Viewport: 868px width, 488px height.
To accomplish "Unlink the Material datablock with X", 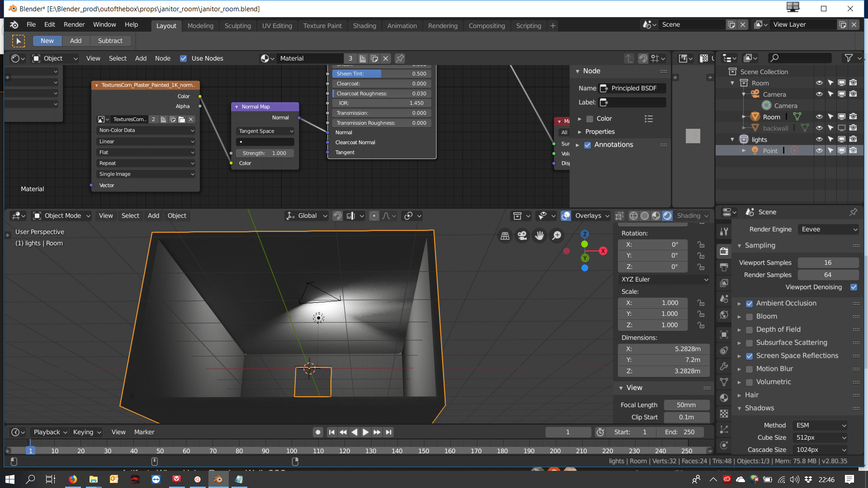I will [x=386, y=58].
